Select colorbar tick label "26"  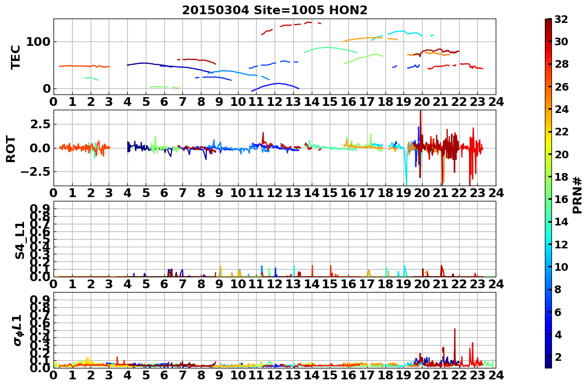click(x=561, y=87)
